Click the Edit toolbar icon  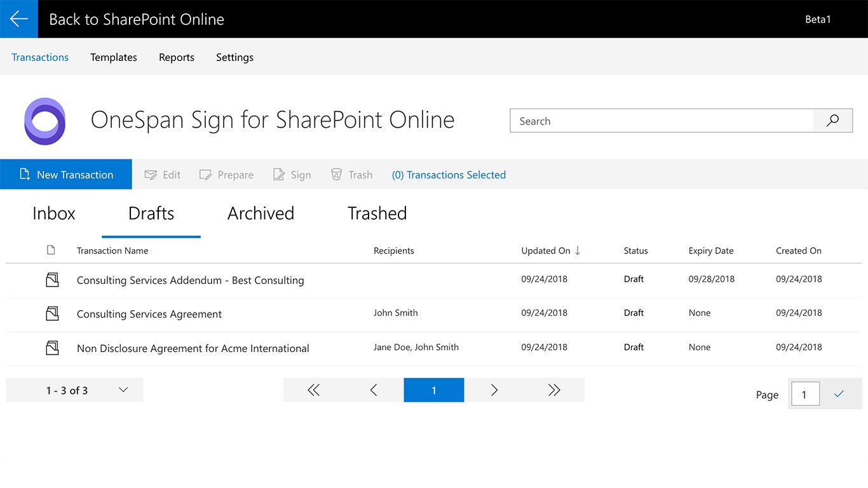(x=151, y=175)
